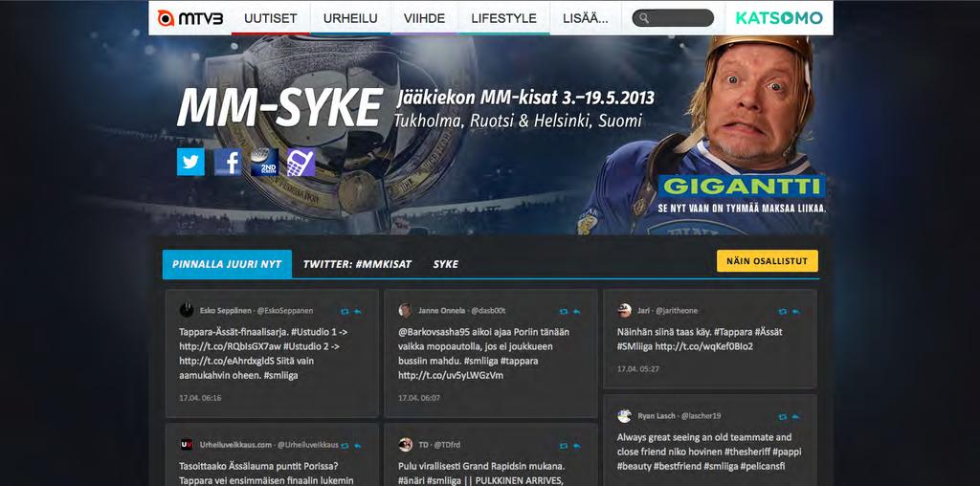
Task: Click Jari's profile avatar
Action: click(624, 311)
